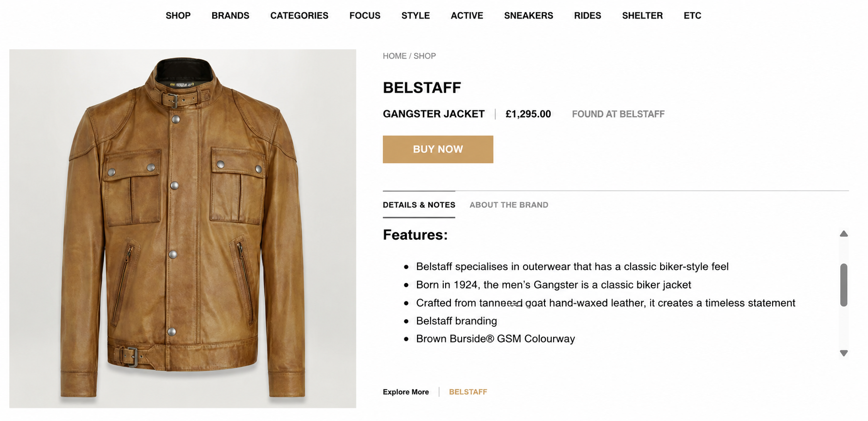Navigate to the ACTIVE section

tap(466, 15)
